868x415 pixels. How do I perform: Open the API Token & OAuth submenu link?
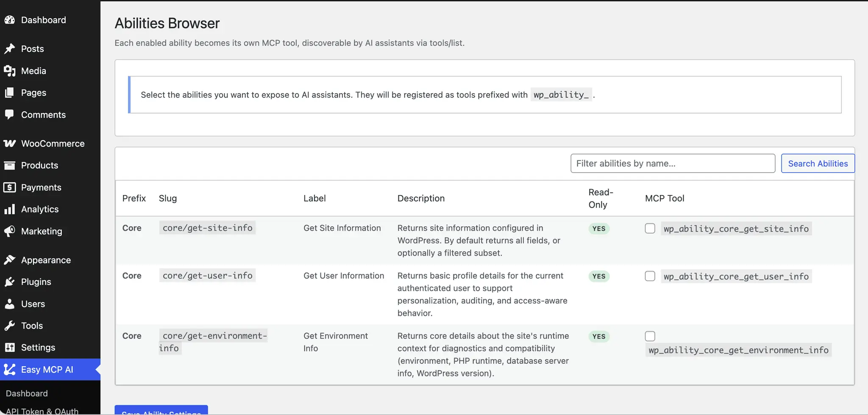click(x=42, y=411)
